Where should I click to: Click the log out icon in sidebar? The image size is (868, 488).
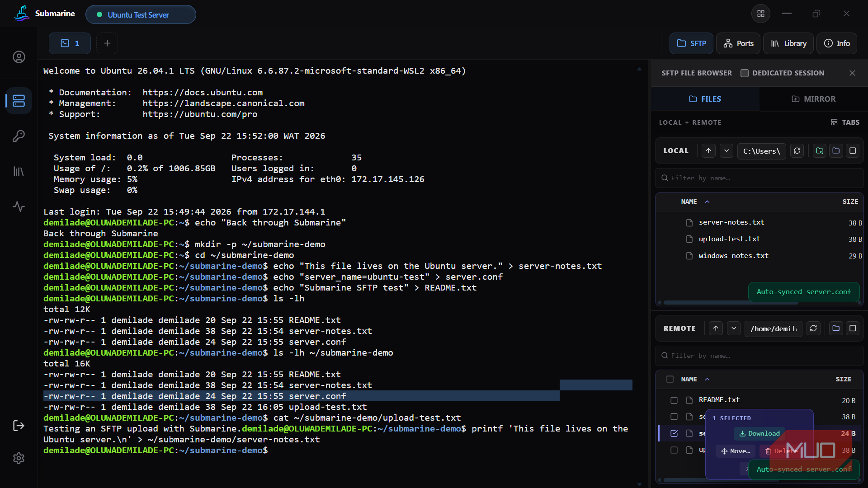point(19,426)
